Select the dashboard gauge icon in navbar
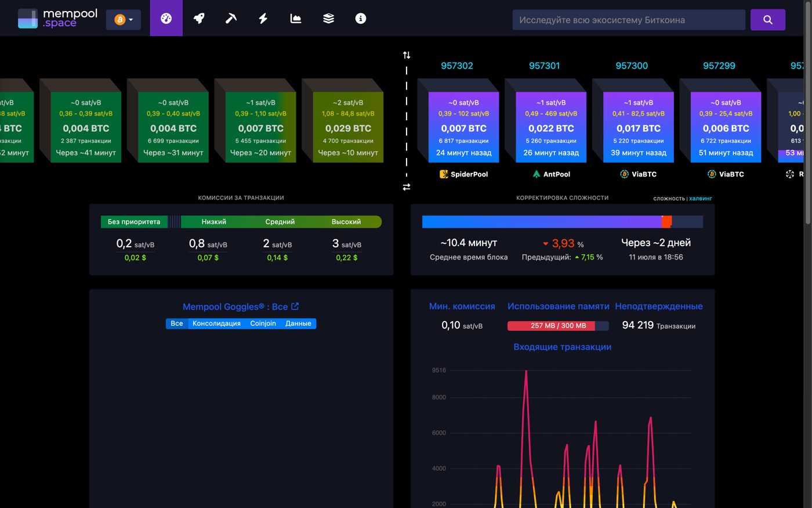This screenshot has width=812, height=508. (x=166, y=19)
